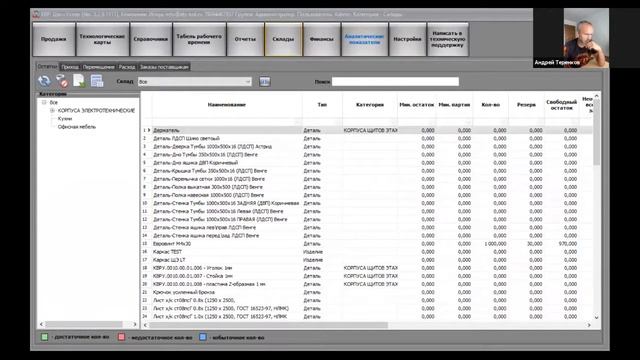640x360 pixels.
Task: Sort by the Кол-во column header
Action: (x=491, y=105)
